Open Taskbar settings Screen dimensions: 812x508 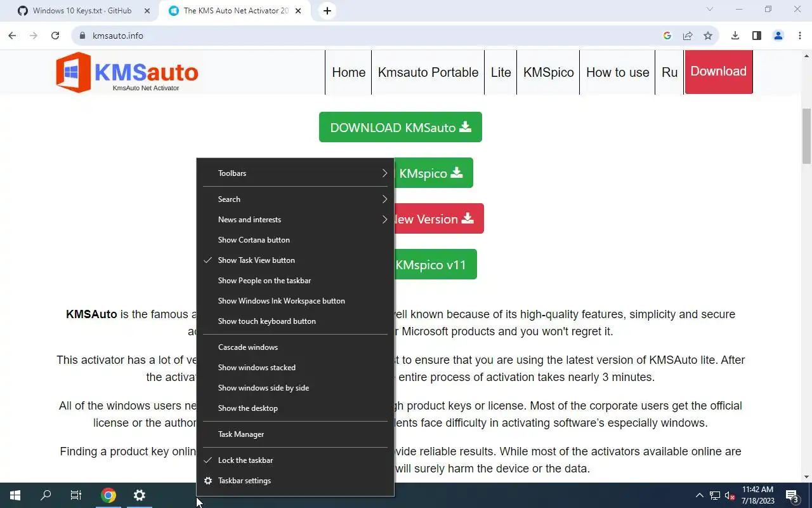[295, 481]
